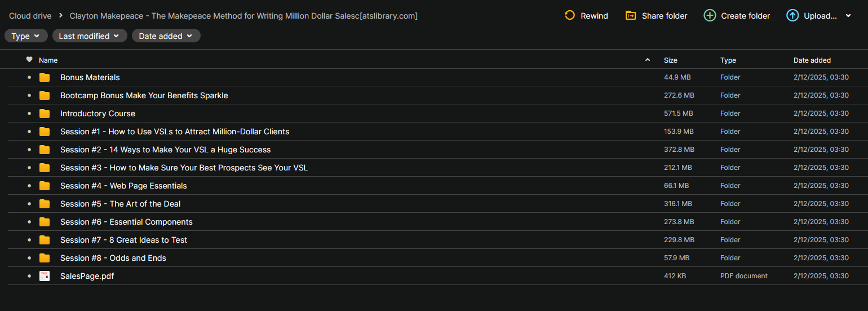Open the Session #5 - The Art of the Deal folder
The image size is (868, 311).
[121, 204]
